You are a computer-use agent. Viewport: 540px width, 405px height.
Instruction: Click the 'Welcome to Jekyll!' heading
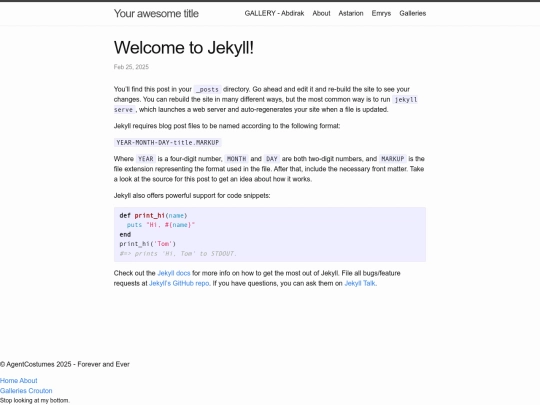pos(184,48)
